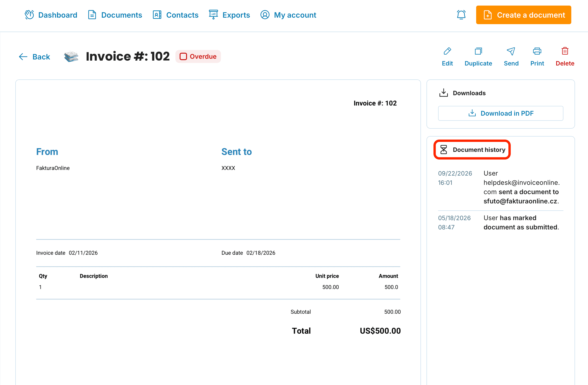Open the Contacts section
This screenshot has width=588, height=385.
[x=176, y=15]
